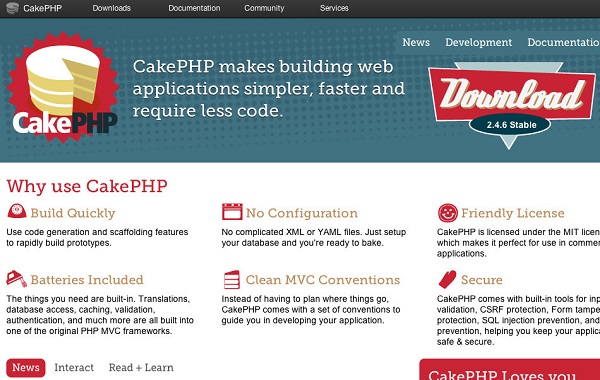The width and height of the screenshot is (600, 380).
Task: Open the Documentation menu in top bar
Action: coord(194,8)
